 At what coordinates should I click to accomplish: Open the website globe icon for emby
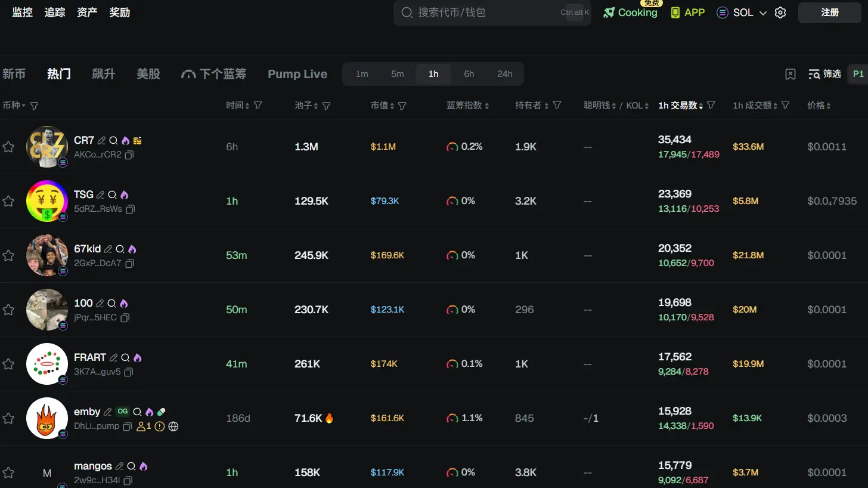click(x=173, y=427)
